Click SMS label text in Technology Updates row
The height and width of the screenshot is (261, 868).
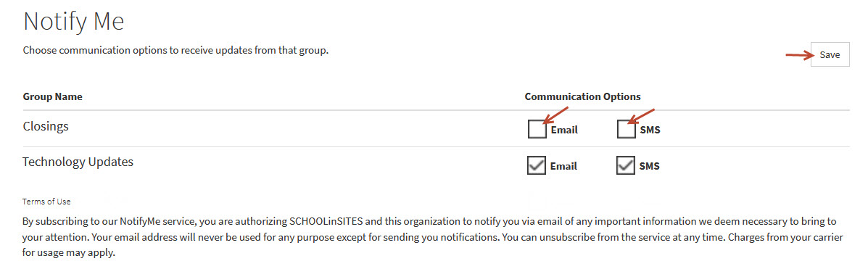pyautogui.click(x=649, y=166)
